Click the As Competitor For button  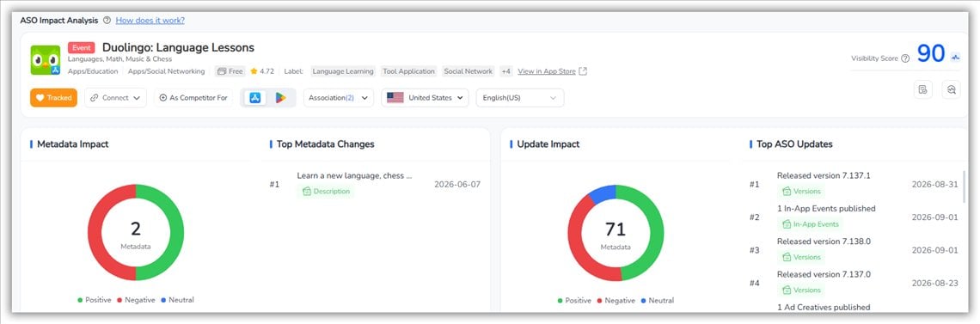[193, 98]
